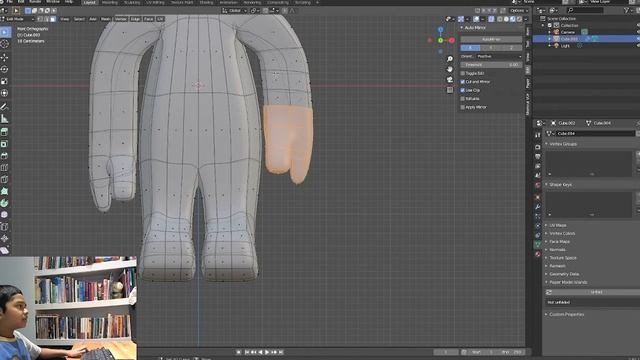The width and height of the screenshot is (640, 360).
Task: Switch to the Layout workspace tab
Action: point(89,2)
